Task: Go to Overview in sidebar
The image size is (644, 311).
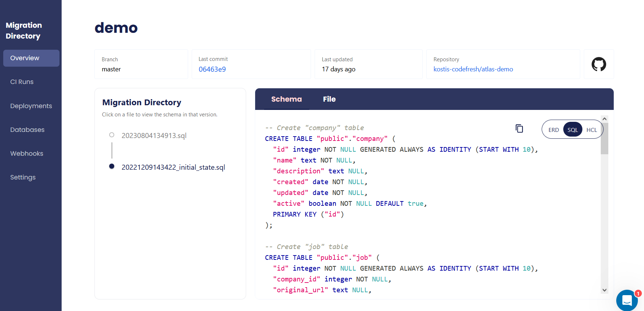Action: tap(31, 58)
